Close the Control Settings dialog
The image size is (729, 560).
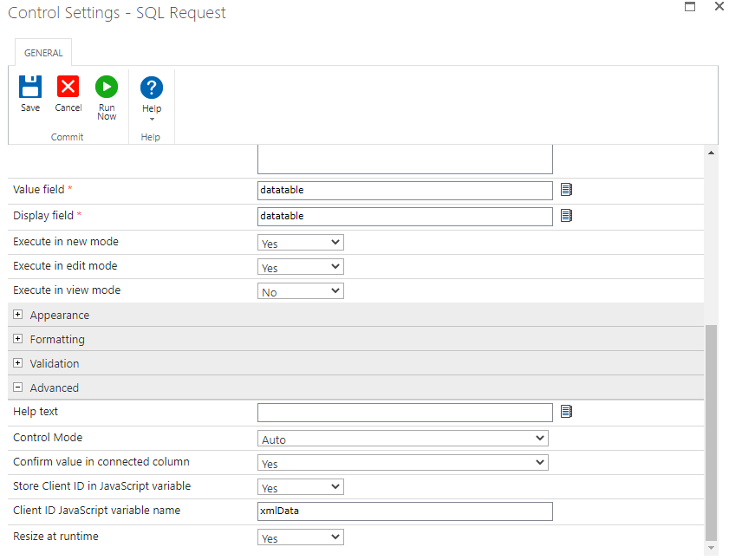719,7
